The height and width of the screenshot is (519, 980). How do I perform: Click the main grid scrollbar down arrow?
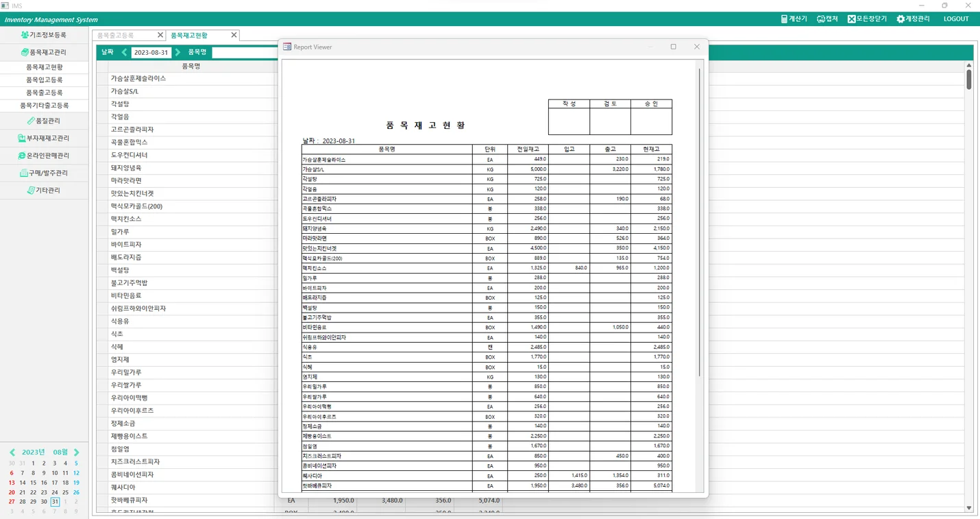click(969, 508)
